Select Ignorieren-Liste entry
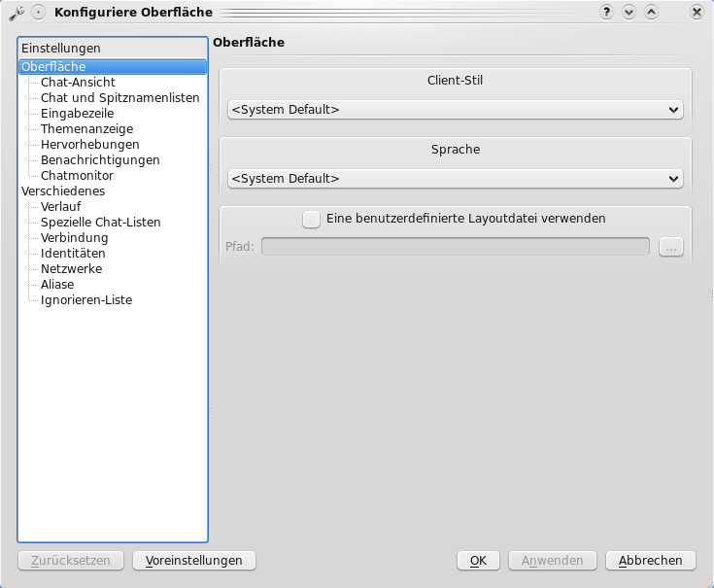This screenshot has width=714, height=588. pyautogui.click(x=86, y=300)
